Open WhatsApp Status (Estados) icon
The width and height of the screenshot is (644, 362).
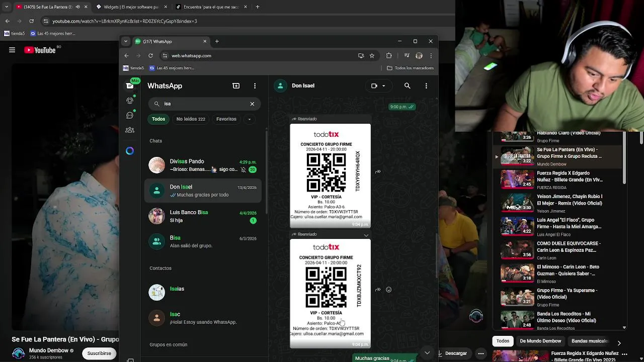(x=130, y=101)
